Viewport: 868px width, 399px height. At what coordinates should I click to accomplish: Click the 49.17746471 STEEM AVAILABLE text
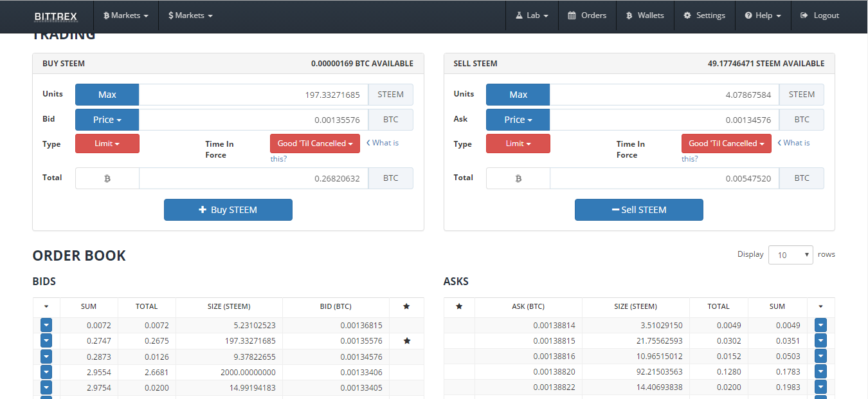pyautogui.click(x=766, y=64)
